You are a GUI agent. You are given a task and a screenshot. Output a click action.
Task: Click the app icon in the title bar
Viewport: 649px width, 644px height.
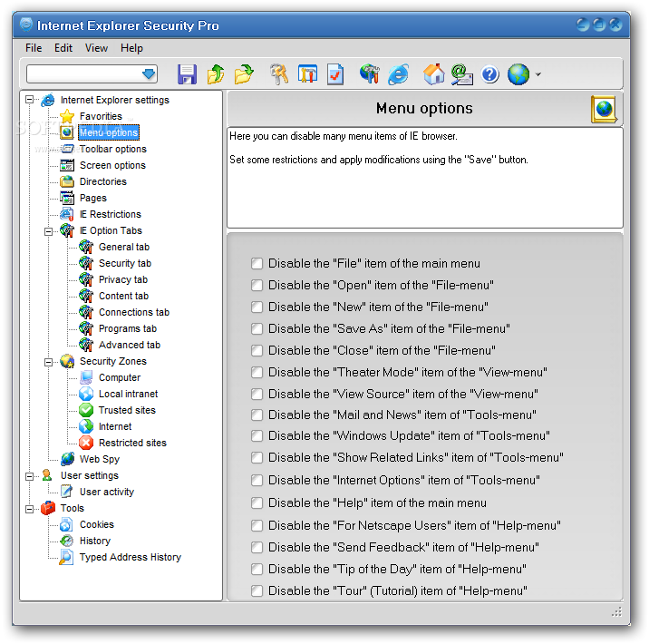pyautogui.click(x=26, y=24)
